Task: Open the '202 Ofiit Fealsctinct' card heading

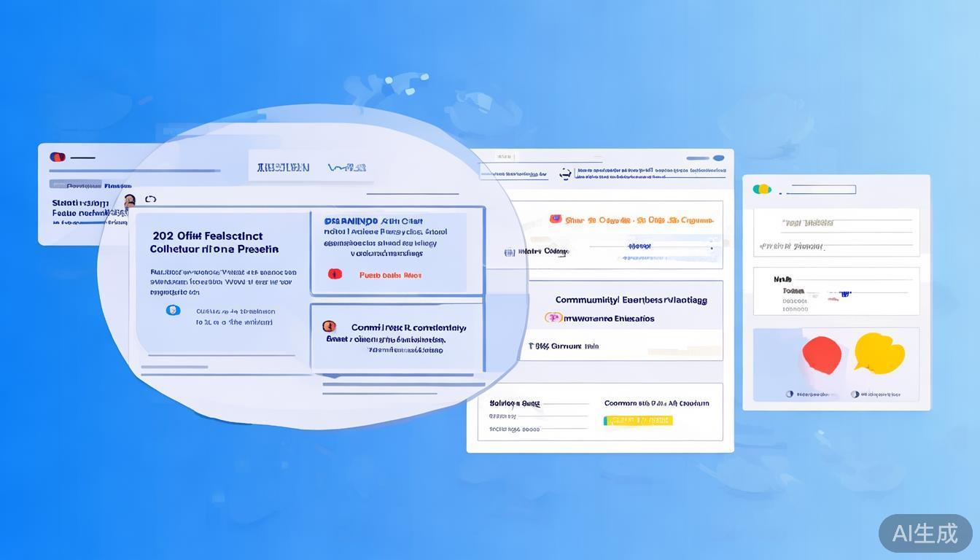Action: point(208,236)
